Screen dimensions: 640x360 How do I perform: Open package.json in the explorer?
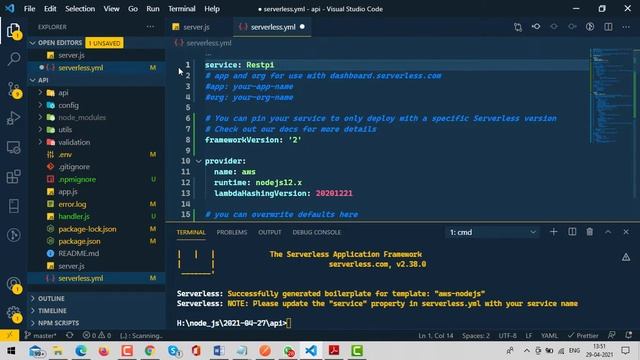pyautogui.click(x=80, y=241)
